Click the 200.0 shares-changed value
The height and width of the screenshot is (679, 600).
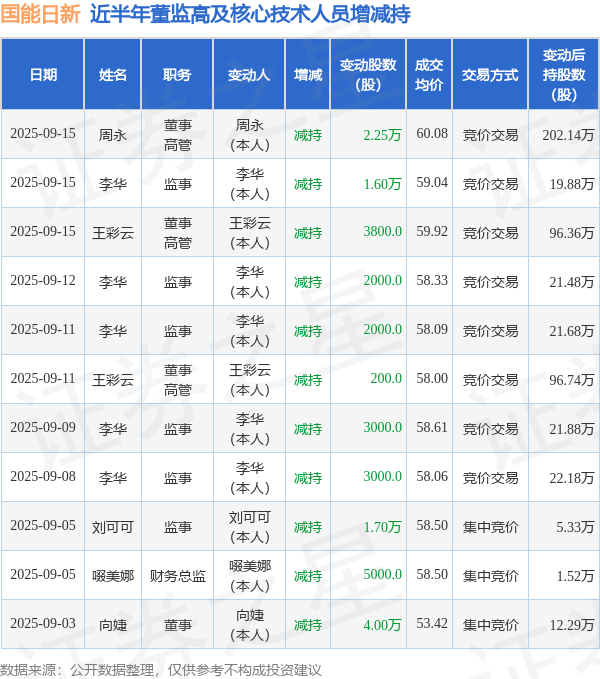click(x=386, y=378)
